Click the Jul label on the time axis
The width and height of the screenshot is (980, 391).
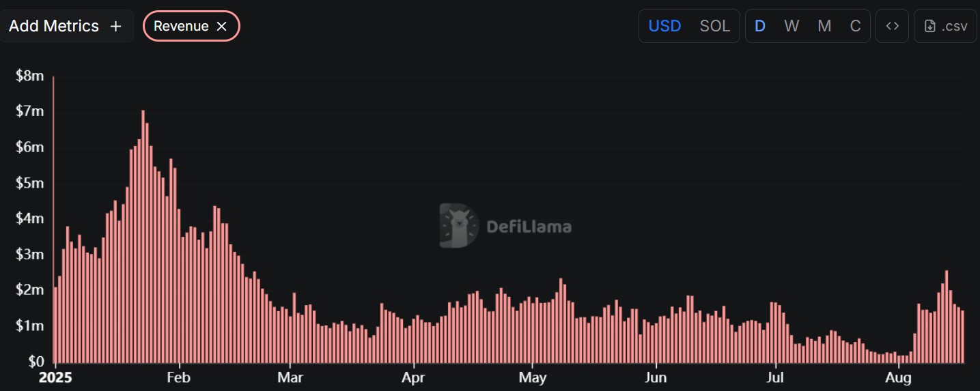775,378
